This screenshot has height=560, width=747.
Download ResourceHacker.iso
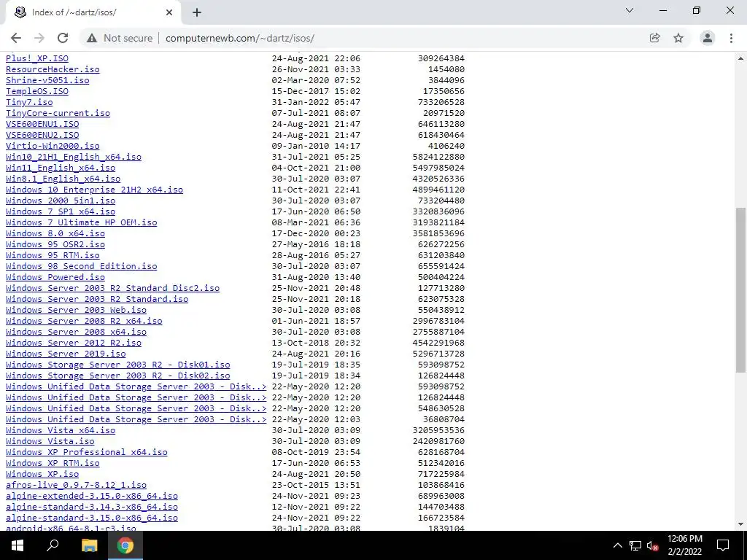pyautogui.click(x=53, y=69)
